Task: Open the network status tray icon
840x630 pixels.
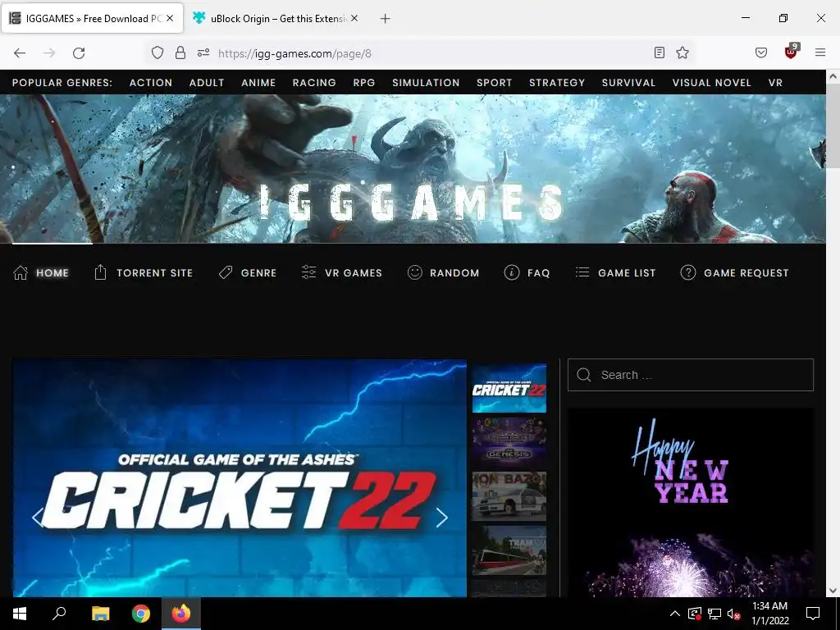Action: pos(714,614)
